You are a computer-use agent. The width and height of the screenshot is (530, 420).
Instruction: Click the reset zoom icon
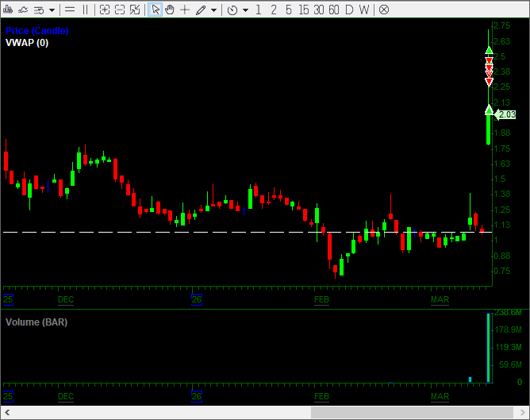[135, 10]
